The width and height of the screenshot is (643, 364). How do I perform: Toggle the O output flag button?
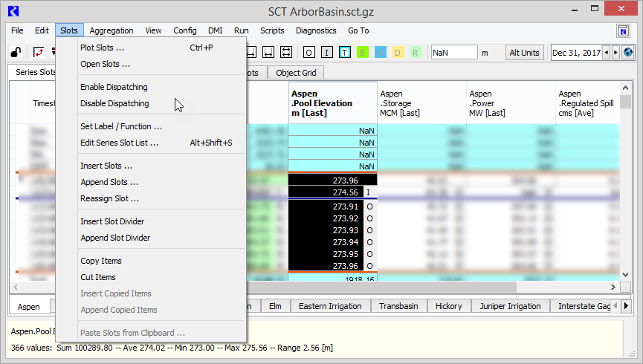309,53
